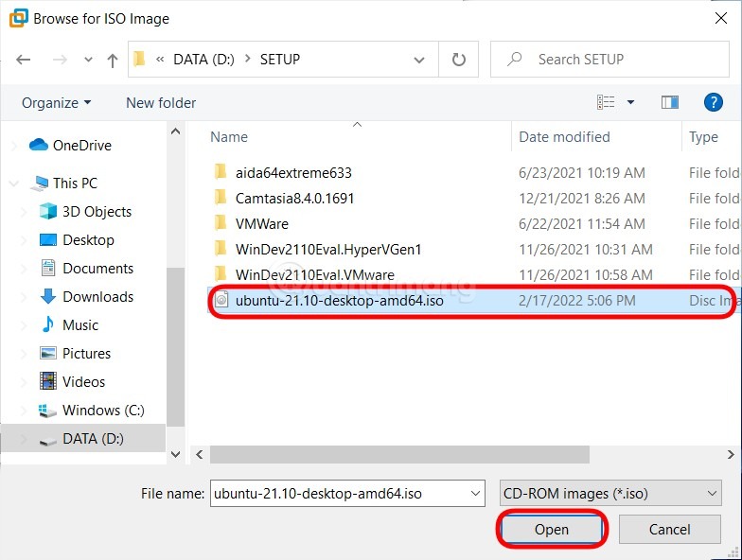The height and width of the screenshot is (560, 742).
Task: Click file list scroll right arrow
Action: (x=731, y=454)
